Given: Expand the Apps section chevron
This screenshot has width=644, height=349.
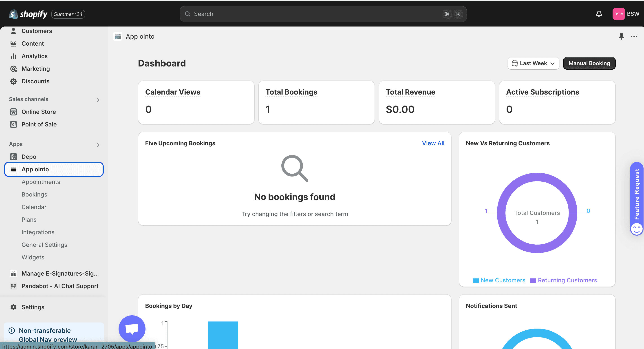Looking at the screenshot, I should pyautogui.click(x=98, y=145).
